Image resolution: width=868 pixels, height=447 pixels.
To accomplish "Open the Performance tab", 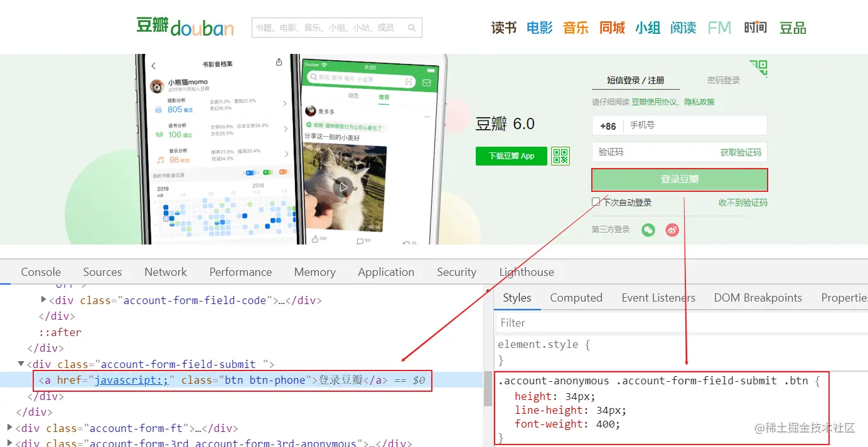I will coord(240,272).
